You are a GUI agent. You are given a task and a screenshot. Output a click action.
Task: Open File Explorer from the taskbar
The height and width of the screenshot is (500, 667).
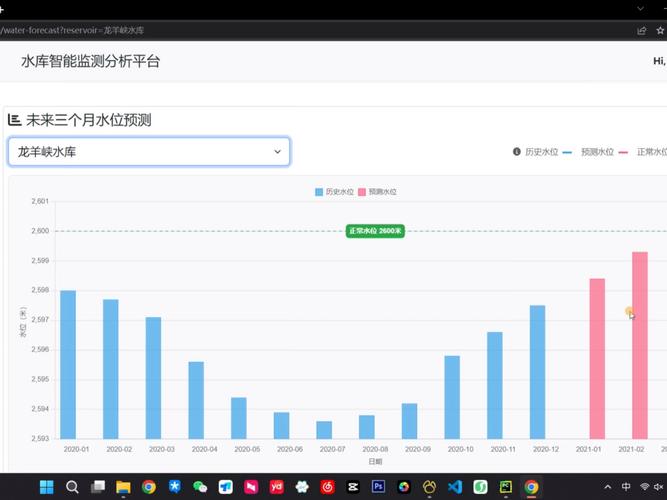tap(123, 487)
